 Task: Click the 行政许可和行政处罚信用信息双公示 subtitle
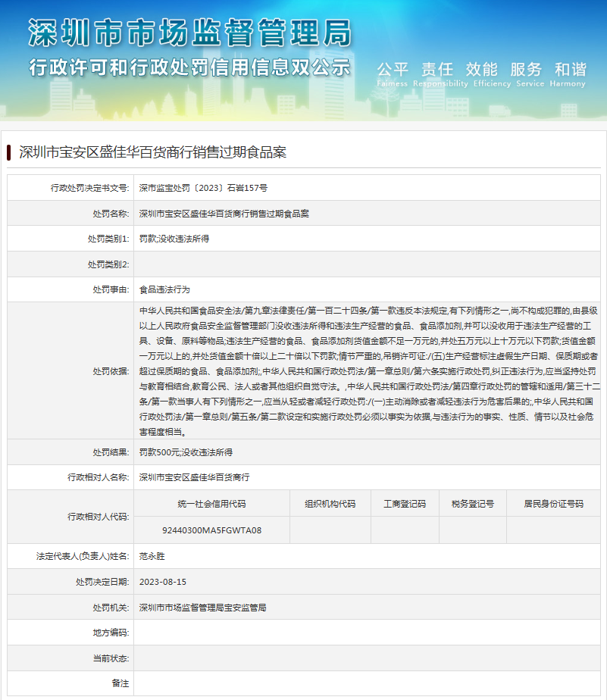tap(189, 67)
